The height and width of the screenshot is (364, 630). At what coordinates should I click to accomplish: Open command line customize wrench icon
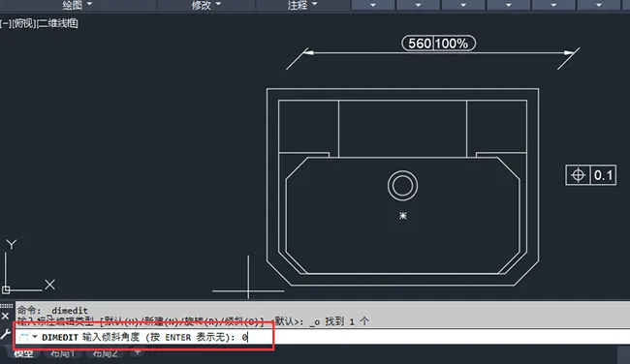[x=5, y=333]
